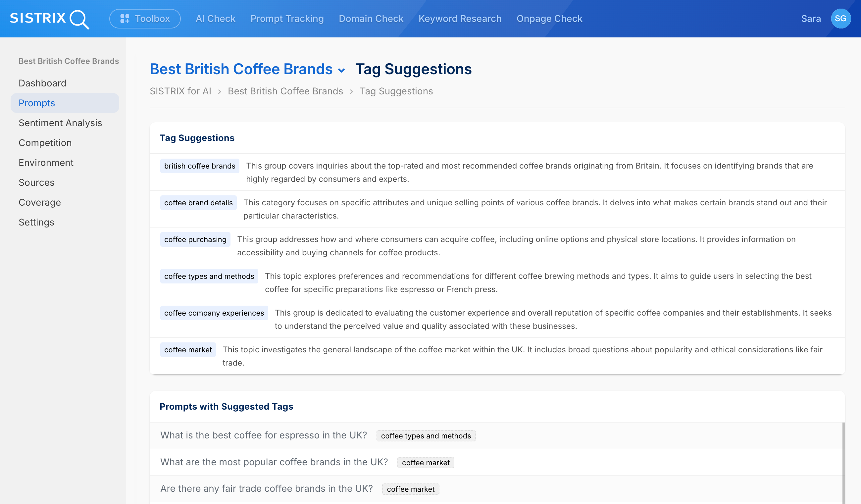Open the project Settings
The width and height of the screenshot is (861, 504).
coord(36,222)
